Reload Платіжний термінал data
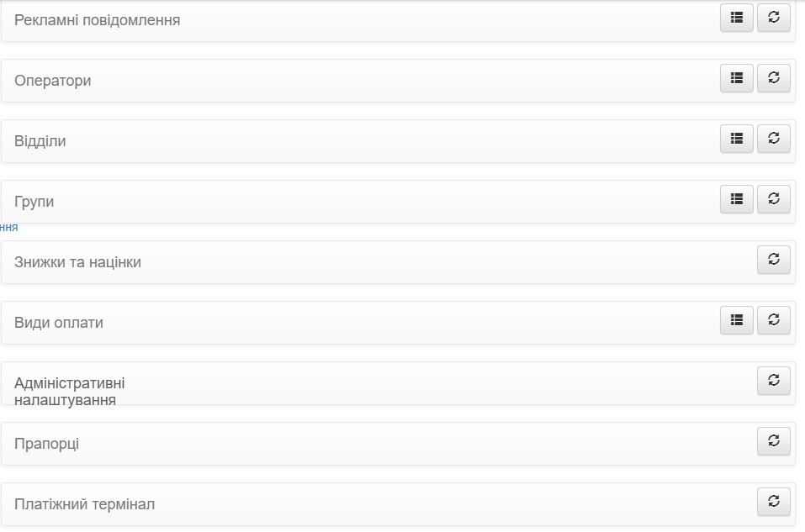Viewport: 805px width, 532px height. 774,502
